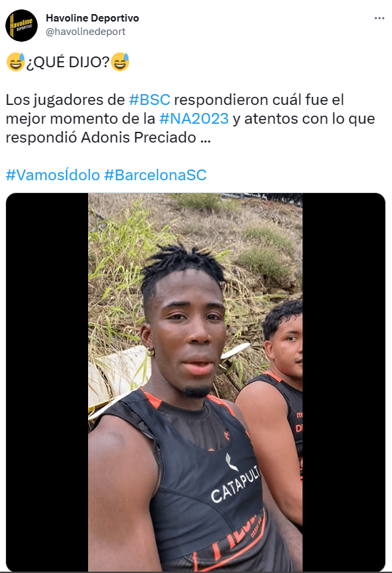Screen dimensions: 392x573
Task: Open the three-dot more options menu
Action: pos(379,18)
